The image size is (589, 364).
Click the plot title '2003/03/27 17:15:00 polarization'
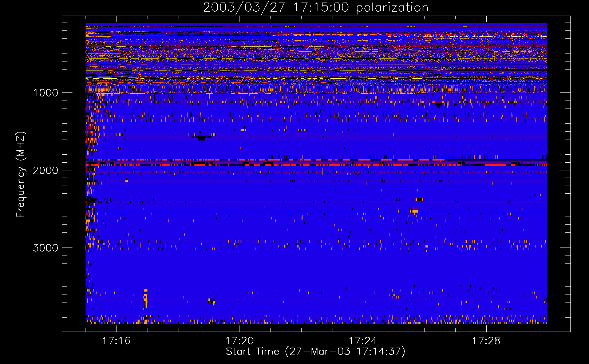coord(316,8)
